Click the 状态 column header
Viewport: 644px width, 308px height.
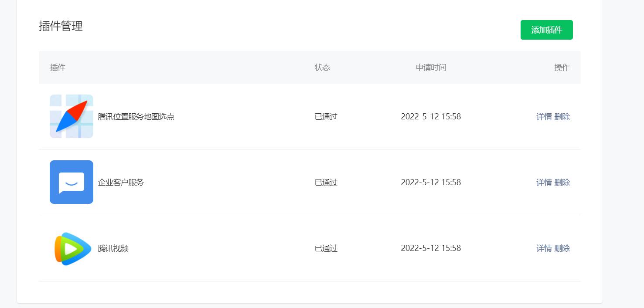coord(322,68)
